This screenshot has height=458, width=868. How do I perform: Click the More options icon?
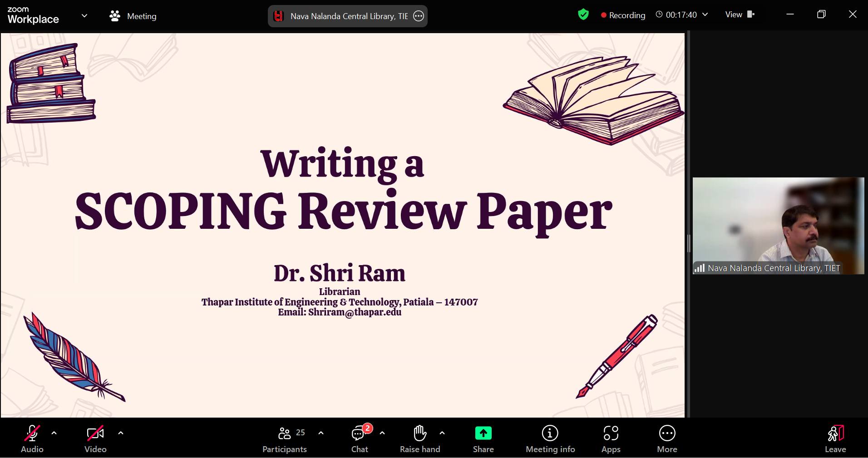coord(667,439)
